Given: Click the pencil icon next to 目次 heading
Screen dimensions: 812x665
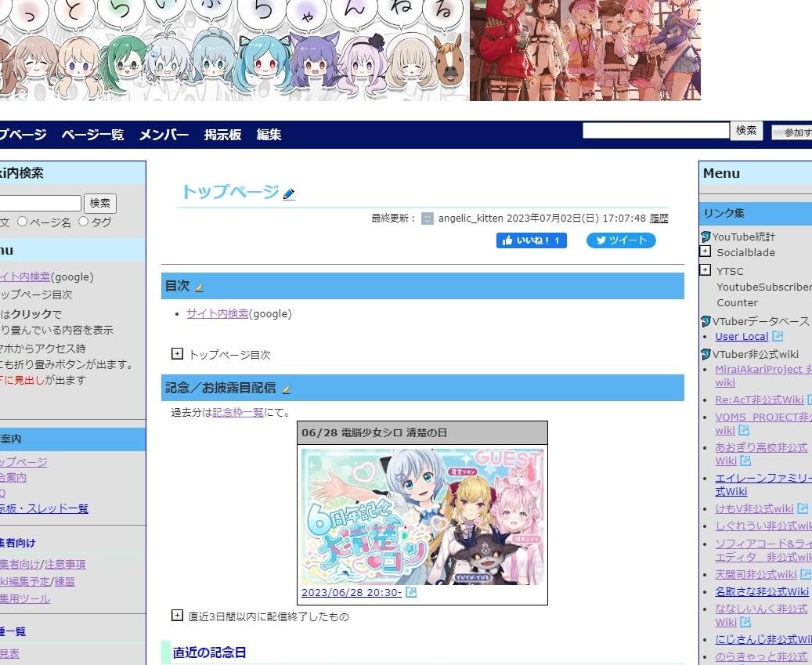Looking at the screenshot, I should coord(200,288).
